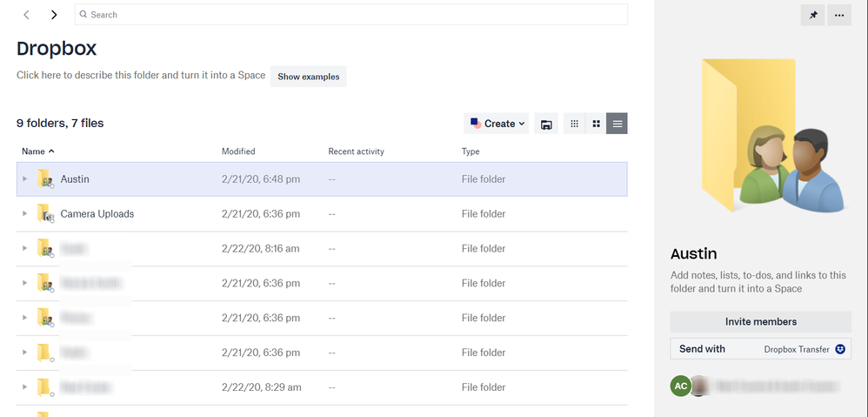The image size is (868, 417).
Task: Open the Create dropdown
Action: click(497, 124)
